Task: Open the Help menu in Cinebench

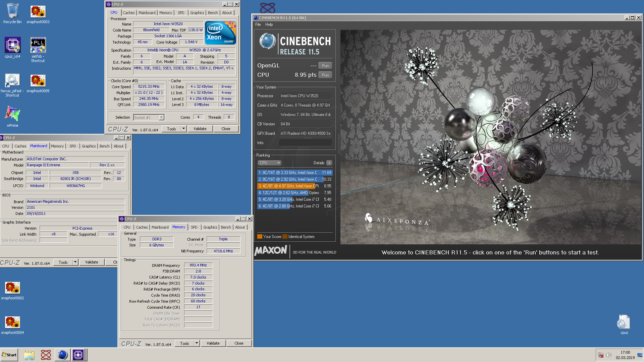Action: coord(269,24)
